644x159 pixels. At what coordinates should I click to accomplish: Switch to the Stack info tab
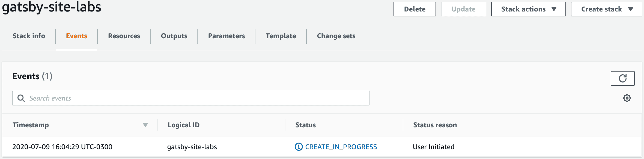coord(29,36)
